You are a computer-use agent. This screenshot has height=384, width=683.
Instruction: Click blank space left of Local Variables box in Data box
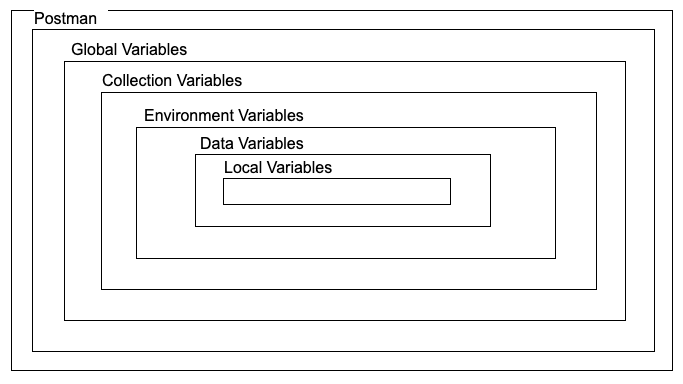[166, 192]
